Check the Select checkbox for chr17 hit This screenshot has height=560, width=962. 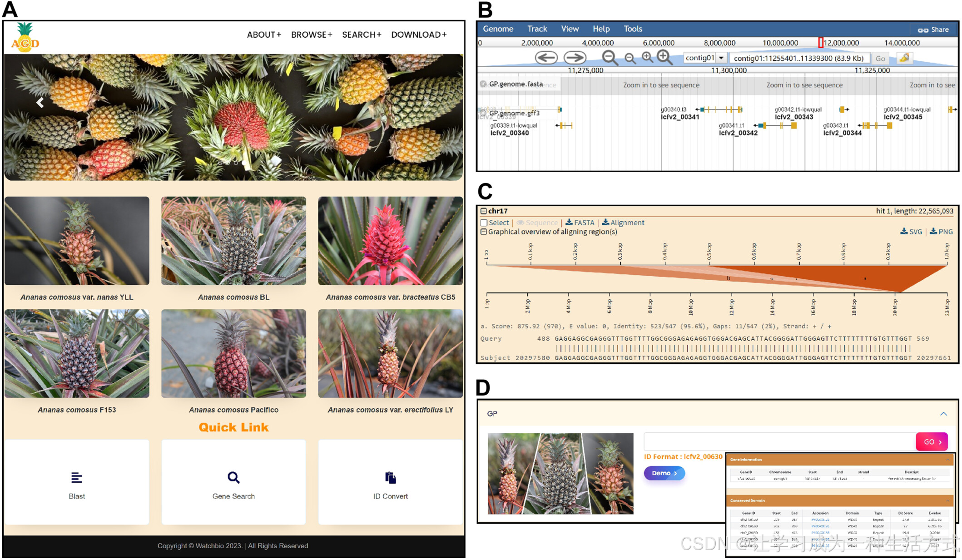pos(484,223)
